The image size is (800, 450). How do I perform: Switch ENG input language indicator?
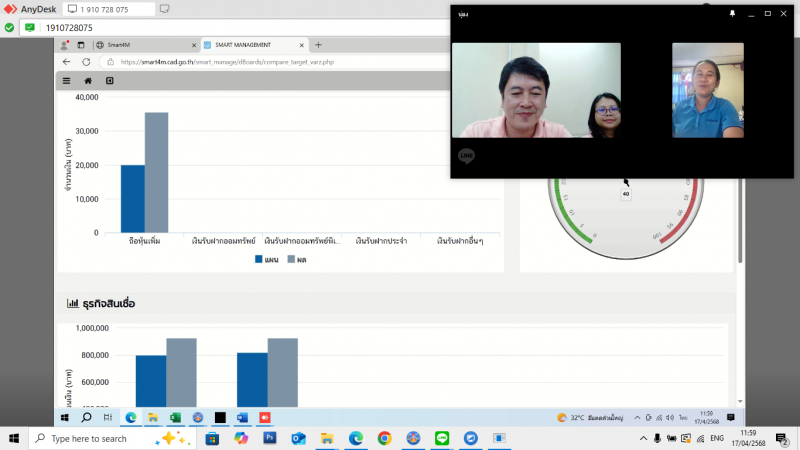pyautogui.click(x=717, y=438)
